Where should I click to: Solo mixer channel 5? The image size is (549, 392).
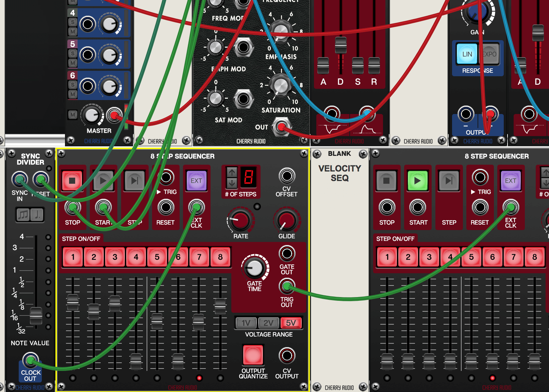[72, 53]
